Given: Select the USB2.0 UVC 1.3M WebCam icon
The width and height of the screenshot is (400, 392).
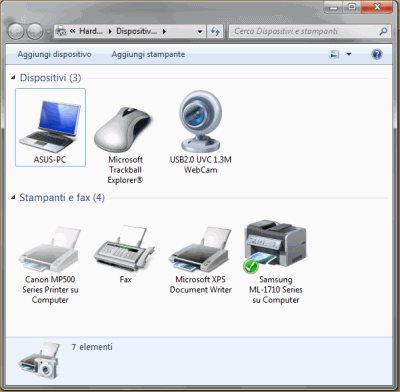Looking at the screenshot, I should [200, 121].
